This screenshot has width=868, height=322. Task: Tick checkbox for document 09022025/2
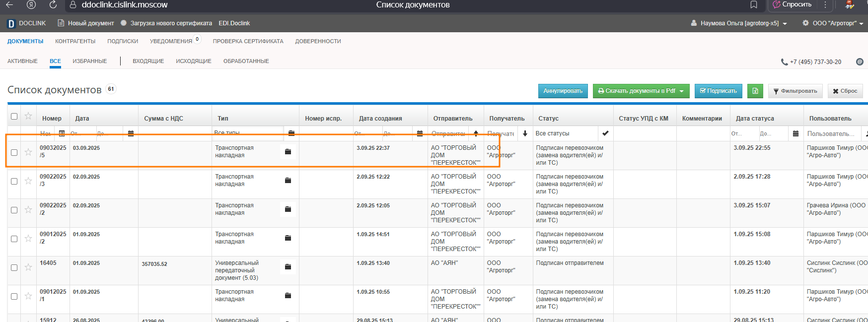click(x=14, y=210)
